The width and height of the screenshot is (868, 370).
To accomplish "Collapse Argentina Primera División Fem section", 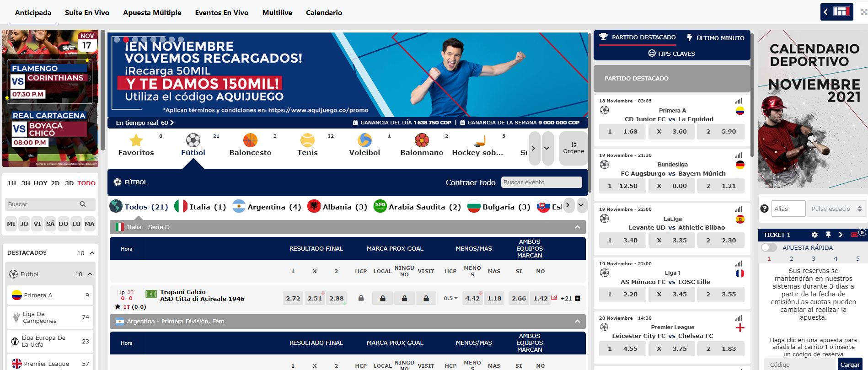I will [577, 321].
